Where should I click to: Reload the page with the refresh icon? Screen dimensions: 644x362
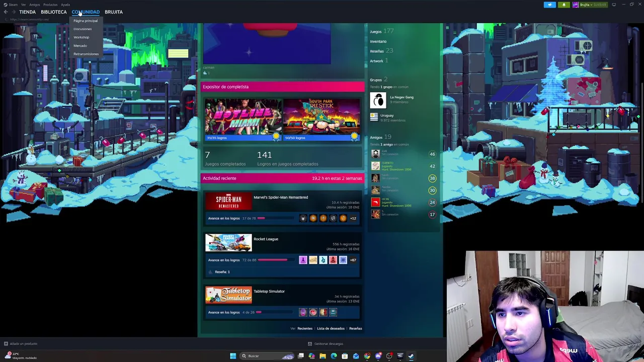(6, 20)
